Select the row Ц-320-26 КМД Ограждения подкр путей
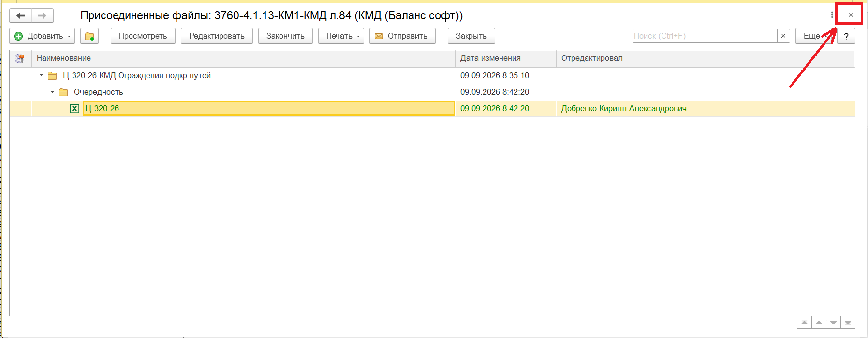The height and width of the screenshot is (338, 868). point(432,76)
